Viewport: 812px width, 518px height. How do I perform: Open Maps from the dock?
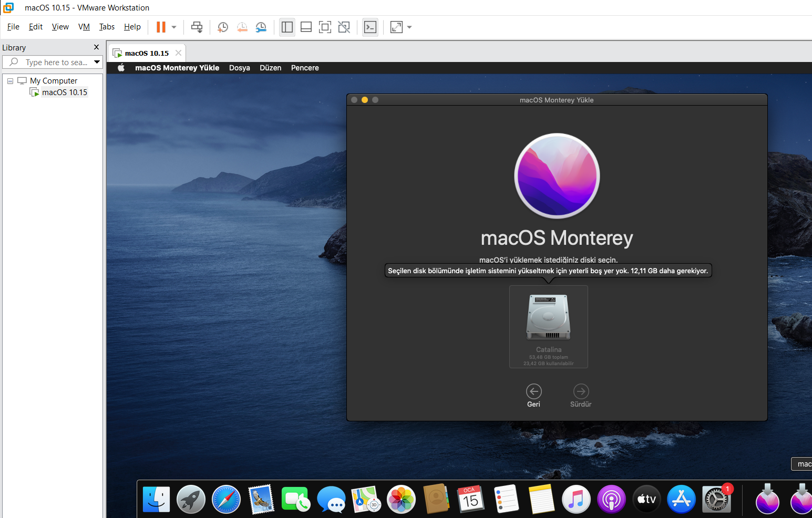pyautogui.click(x=366, y=499)
